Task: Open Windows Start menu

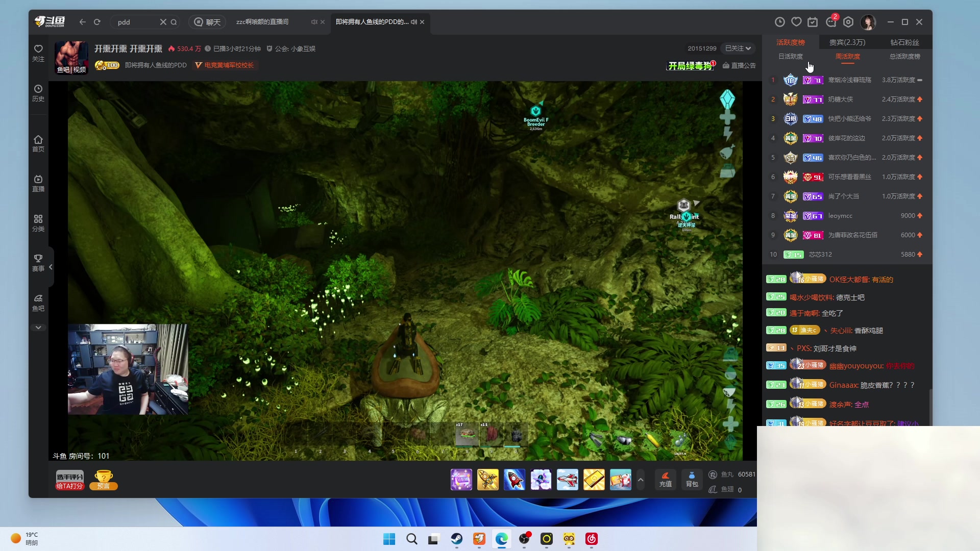Action: tap(389, 539)
